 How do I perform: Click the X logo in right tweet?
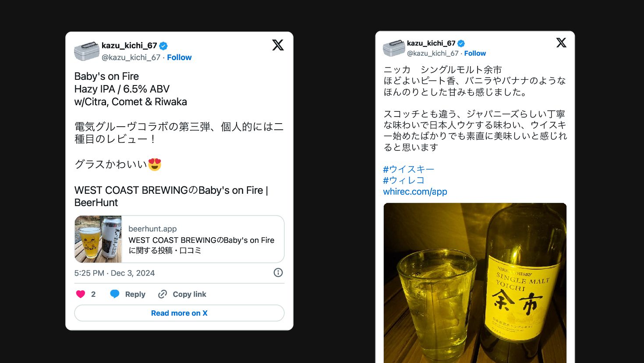tap(561, 43)
